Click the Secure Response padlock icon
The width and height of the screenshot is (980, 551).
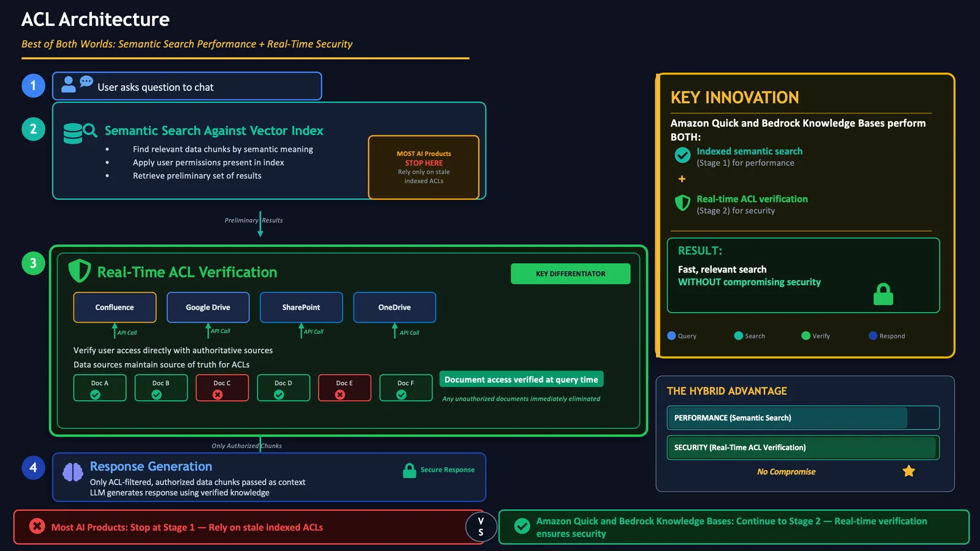click(x=410, y=470)
